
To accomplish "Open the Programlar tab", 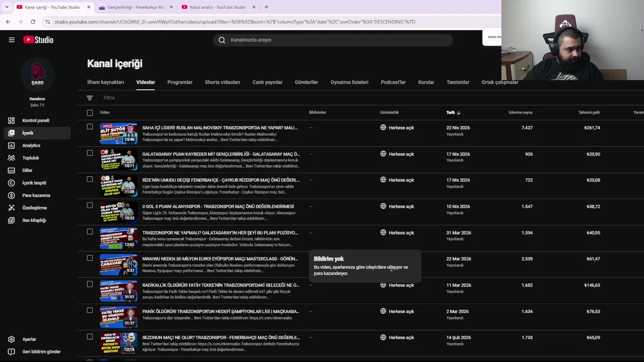I will pos(180,82).
